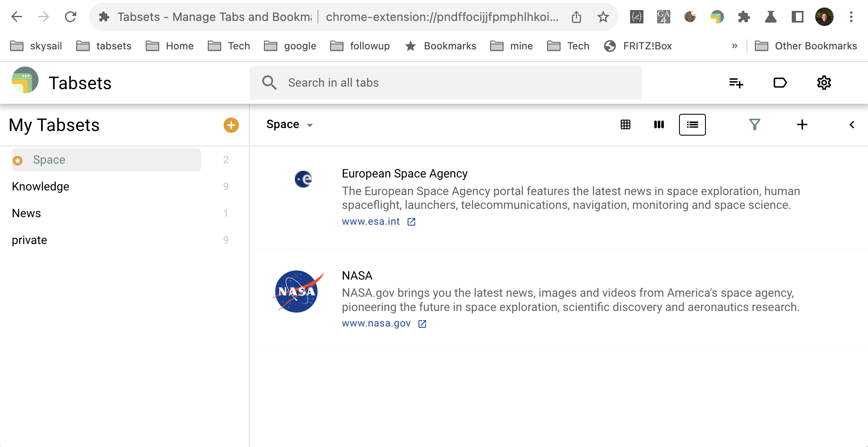Open the www.nasa.gov link

tap(376, 324)
